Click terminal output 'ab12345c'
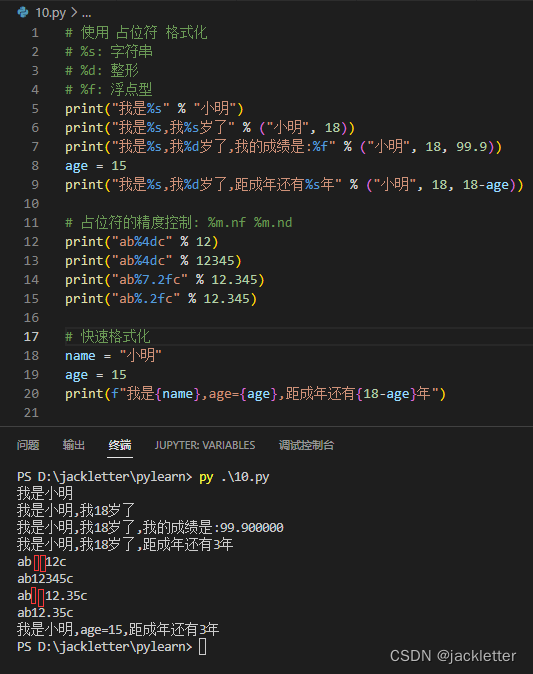This screenshot has height=674, width=533. (45, 579)
